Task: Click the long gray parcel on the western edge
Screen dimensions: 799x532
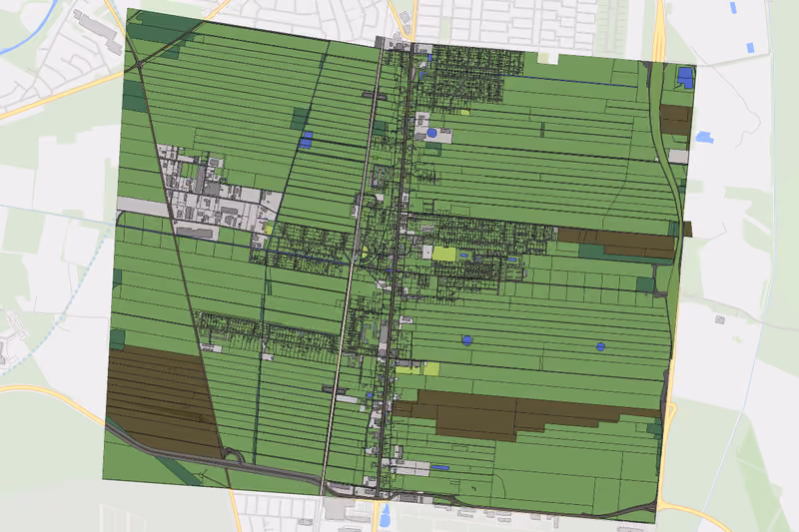Action: (x=143, y=207)
